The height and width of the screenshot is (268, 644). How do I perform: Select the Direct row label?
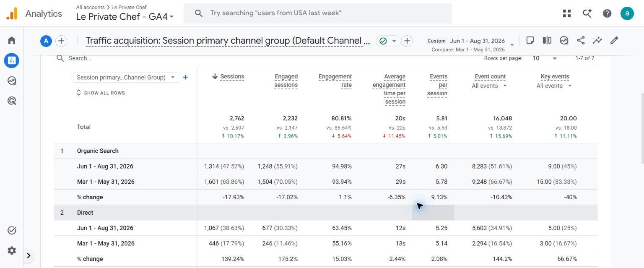click(x=85, y=213)
